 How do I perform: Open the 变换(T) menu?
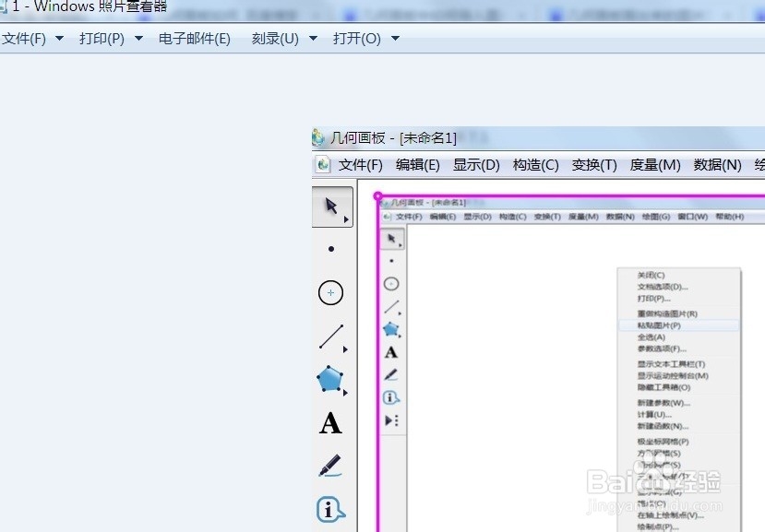(x=594, y=165)
